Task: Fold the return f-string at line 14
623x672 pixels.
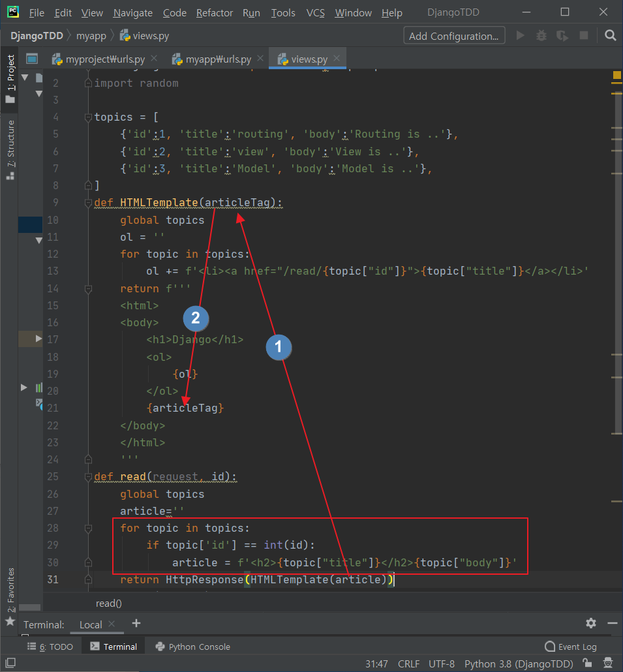Action: click(88, 289)
